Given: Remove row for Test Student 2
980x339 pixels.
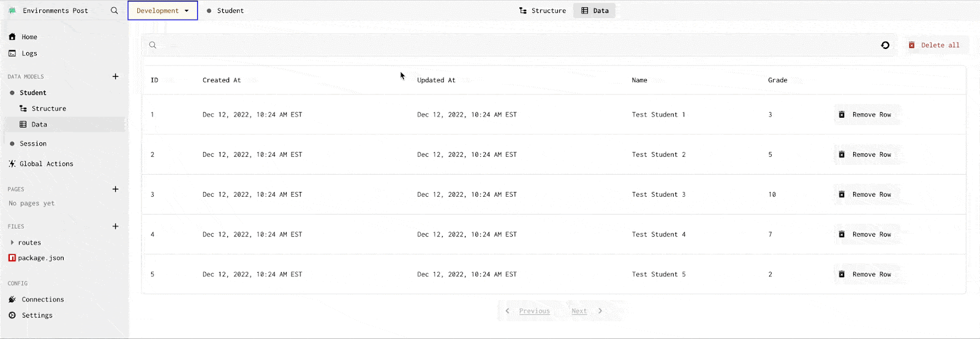Looking at the screenshot, I should [x=865, y=154].
